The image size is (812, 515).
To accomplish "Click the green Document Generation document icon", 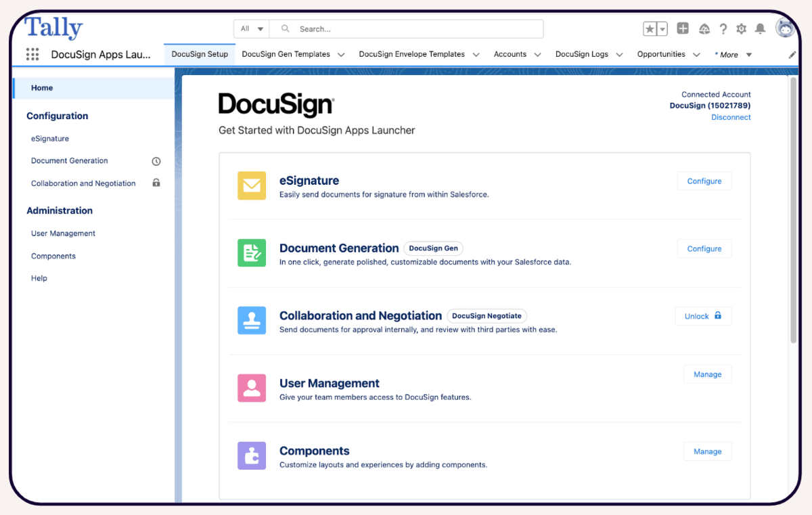I will 252,252.
